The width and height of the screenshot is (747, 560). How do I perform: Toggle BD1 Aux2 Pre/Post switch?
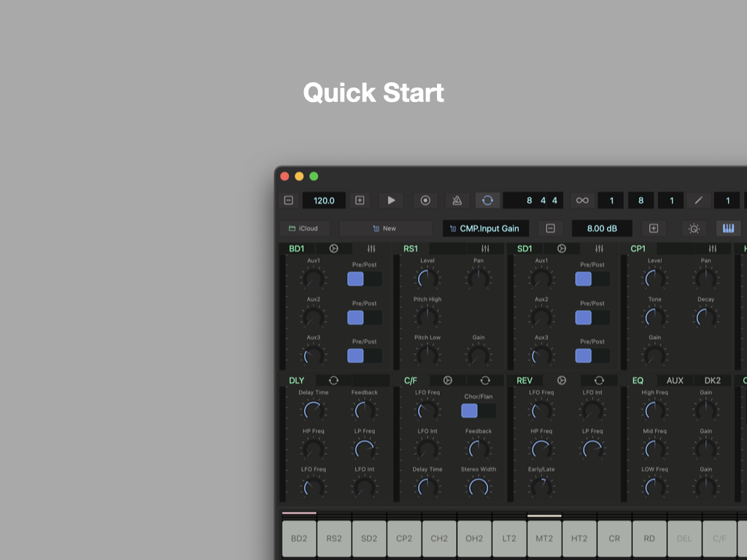coord(365,318)
